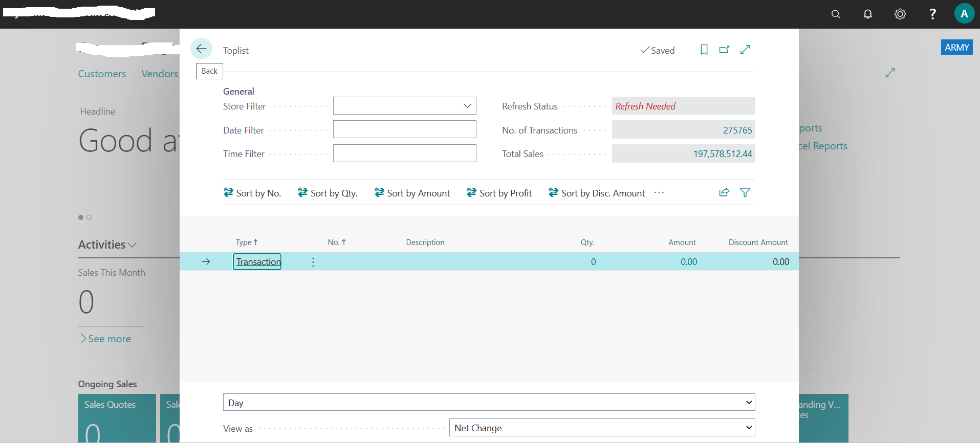Image resolution: width=980 pixels, height=443 pixels.
Task: Click the Sort by Qty. action
Action: coord(328,193)
